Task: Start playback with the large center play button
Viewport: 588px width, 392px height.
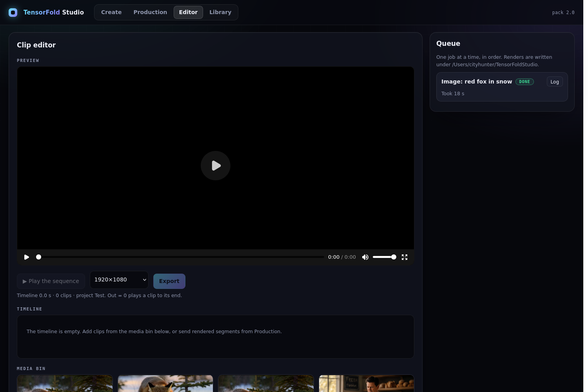Action: click(x=216, y=165)
